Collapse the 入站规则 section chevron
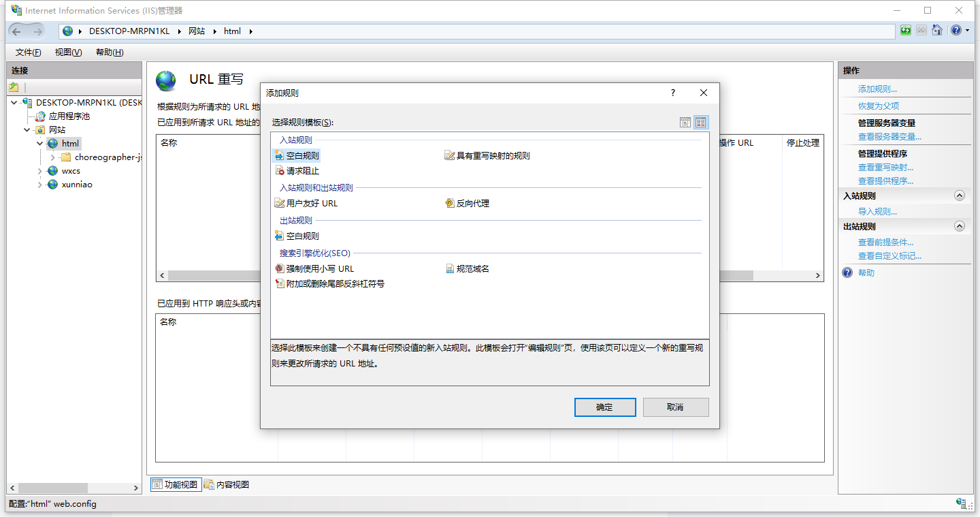The width and height of the screenshot is (980, 517). pos(960,195)
